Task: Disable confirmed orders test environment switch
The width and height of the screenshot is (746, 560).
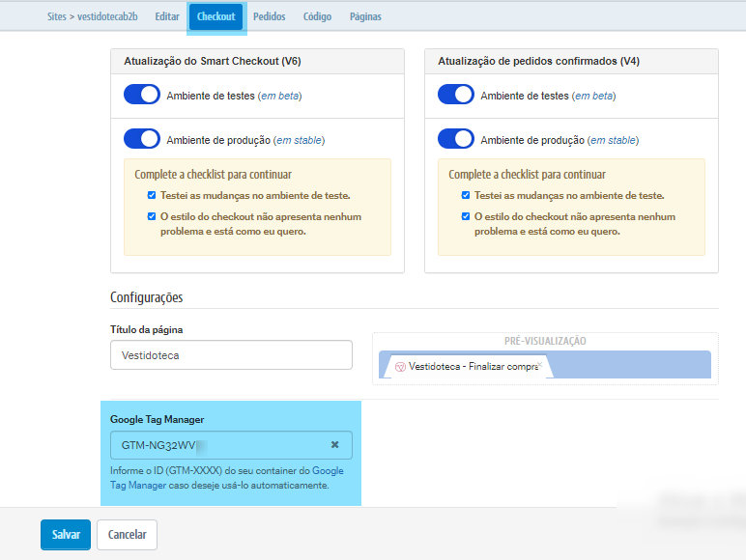Action: pos(456,95)
